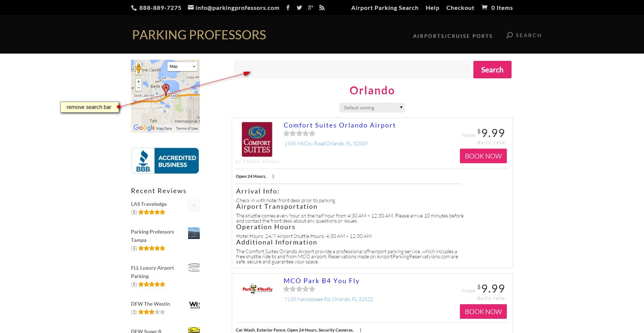
Task: Click the Orlando page heading
Action: [x=372, y=90]
